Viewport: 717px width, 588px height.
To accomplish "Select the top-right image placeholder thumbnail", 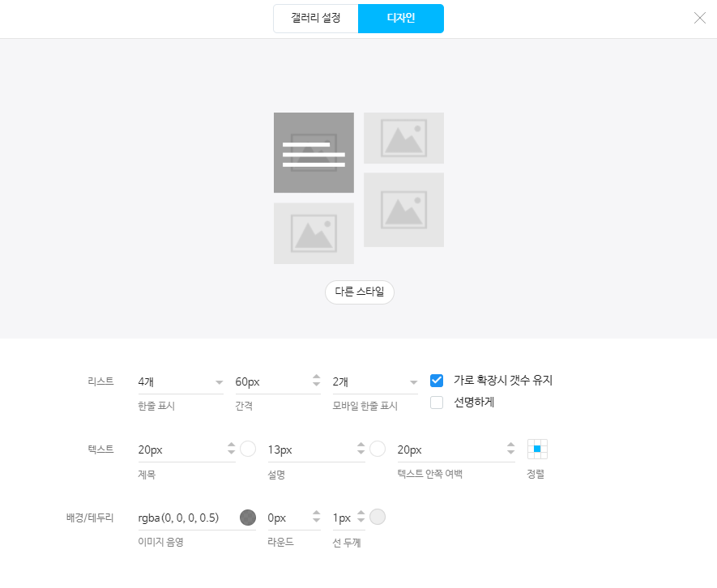I will coord(403,138).
